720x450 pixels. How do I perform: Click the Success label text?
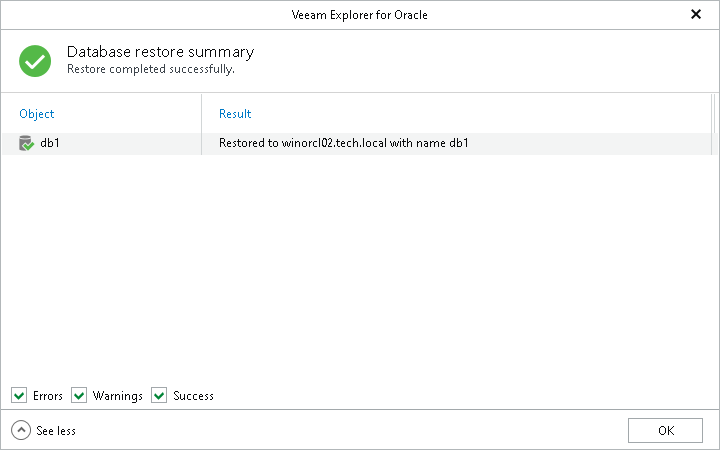tap(193, 396)
